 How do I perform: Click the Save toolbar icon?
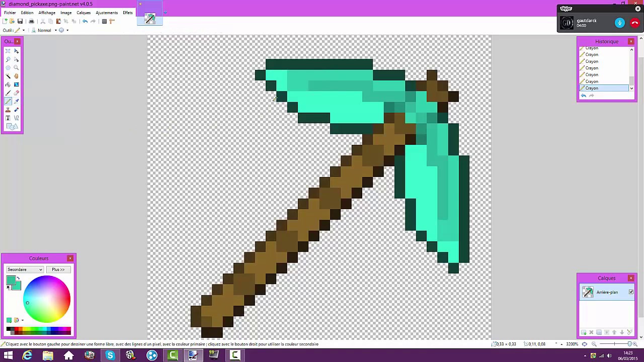(x=20, y=21)
